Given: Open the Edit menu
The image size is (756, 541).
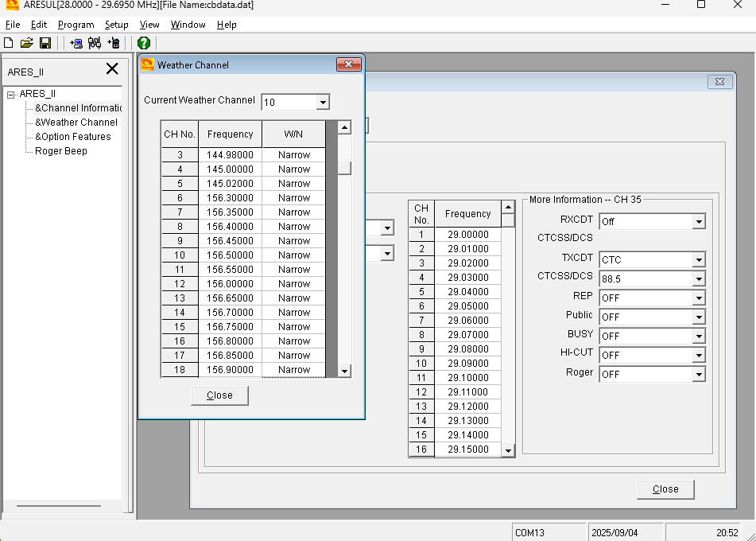Looking at the screenshot, I should tap(39, 25).
